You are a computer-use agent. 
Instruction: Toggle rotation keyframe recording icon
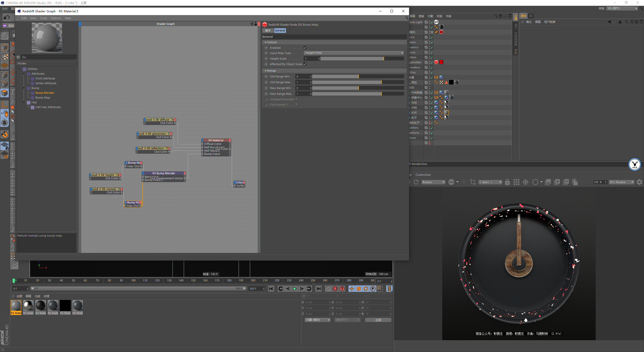pos(366,289)
